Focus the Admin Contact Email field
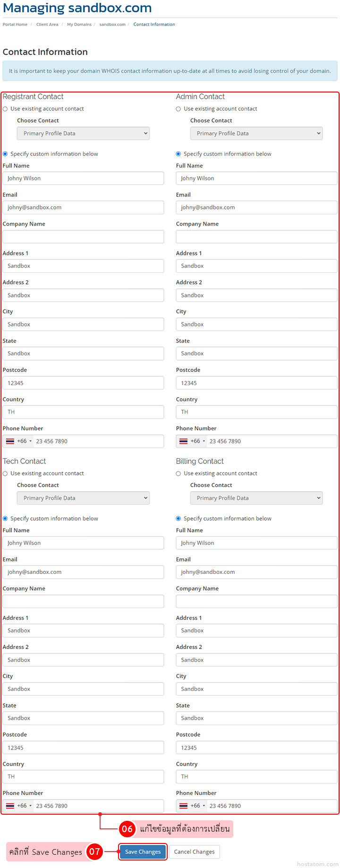The image size is (340, 868). (256, 208)
